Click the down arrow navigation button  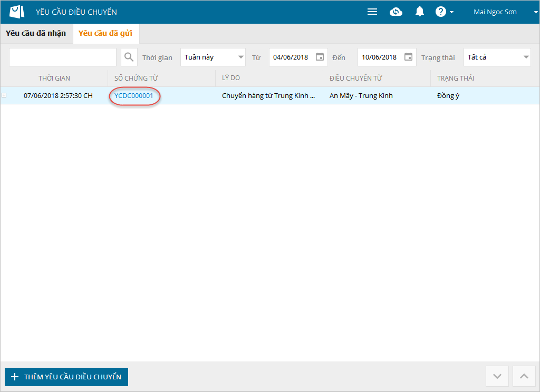pyautogui.click(x=497, y=376)
